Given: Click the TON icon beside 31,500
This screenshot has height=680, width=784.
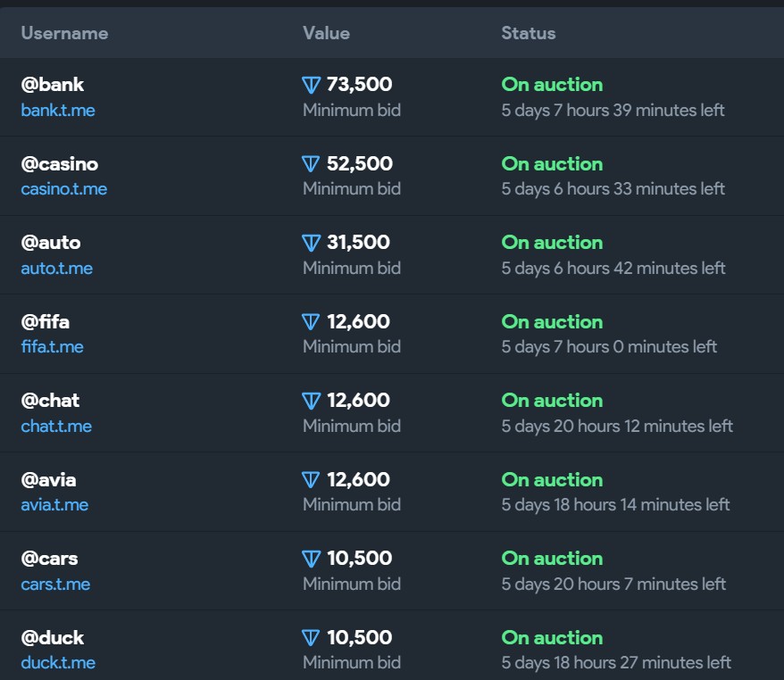Looking at the screenshot, I should coord(311,243).
